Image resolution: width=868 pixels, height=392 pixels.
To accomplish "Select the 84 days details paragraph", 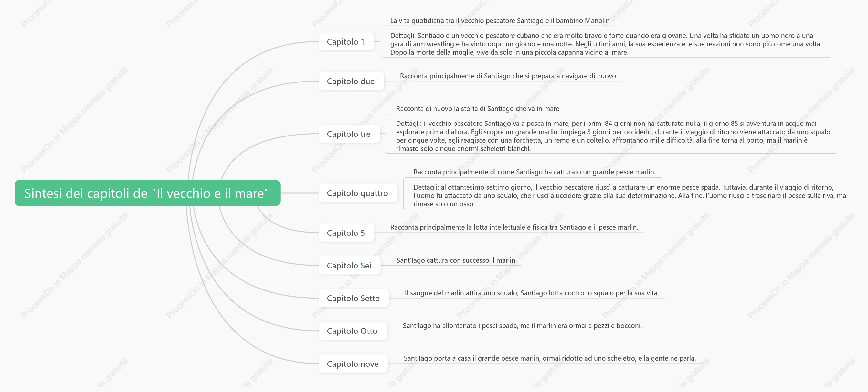I will [613, 136].
